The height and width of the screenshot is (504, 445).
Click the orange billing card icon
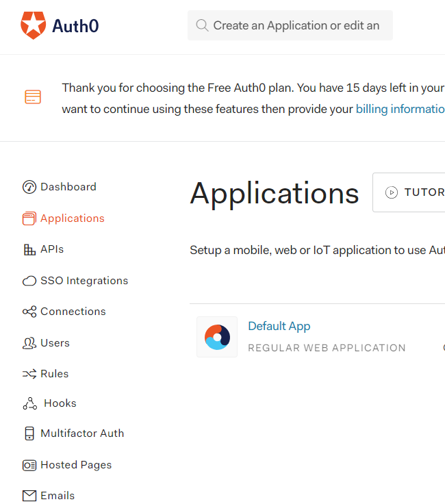(x=33, y=97)
